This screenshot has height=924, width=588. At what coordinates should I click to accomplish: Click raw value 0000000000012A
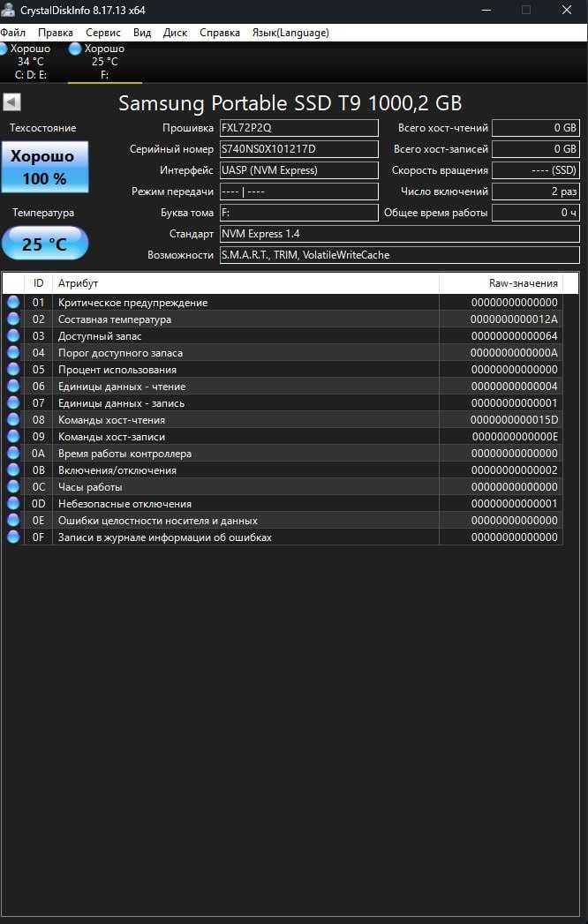(x=514, y=319)
